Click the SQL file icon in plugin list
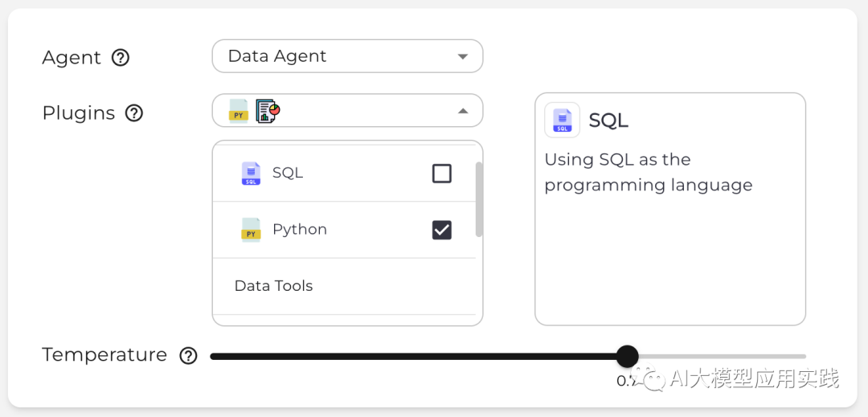Screen dimensions: 868x417 [x=252, y=174]
